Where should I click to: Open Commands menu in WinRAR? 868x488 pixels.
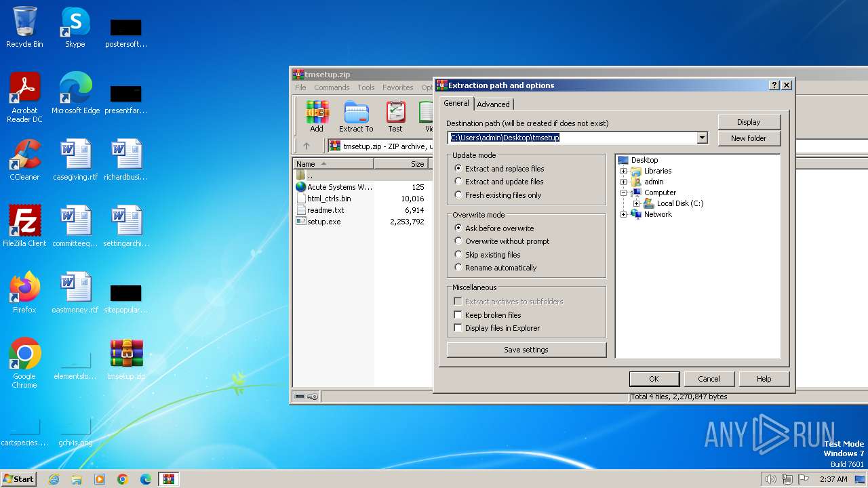pos(332,87)
